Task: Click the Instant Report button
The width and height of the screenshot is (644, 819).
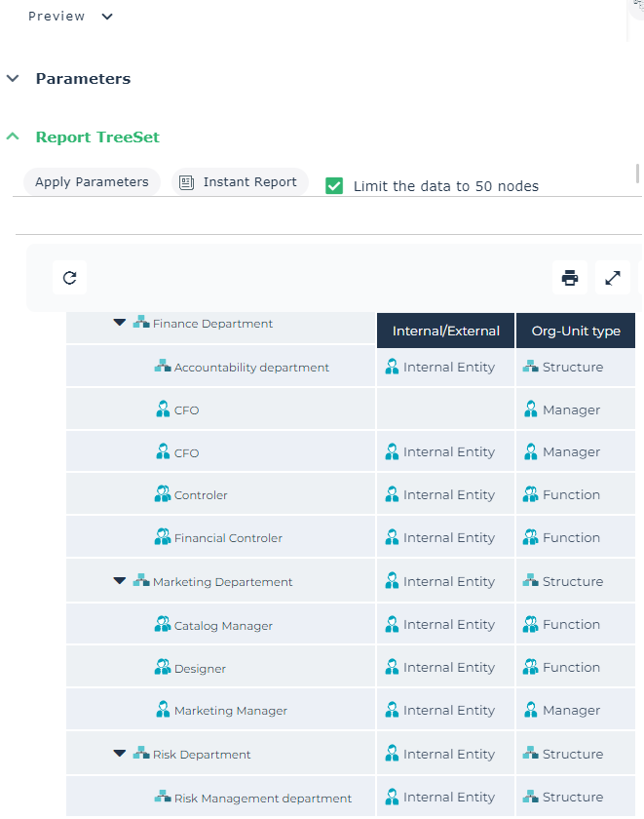Action: click(240, 182)
